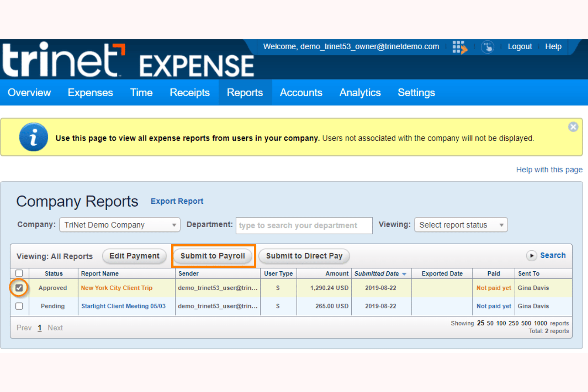Open the Help link in header
Image resolution: width=588 pixels, height=392 pixels.
(553, 47)
